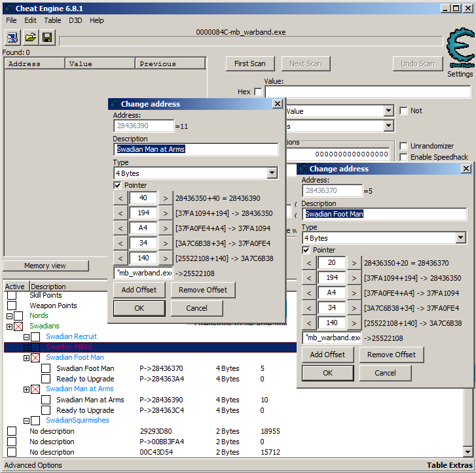
Task: Uncheck Pointer in Man at Arms dialog
Action: [x=117, y=185]
